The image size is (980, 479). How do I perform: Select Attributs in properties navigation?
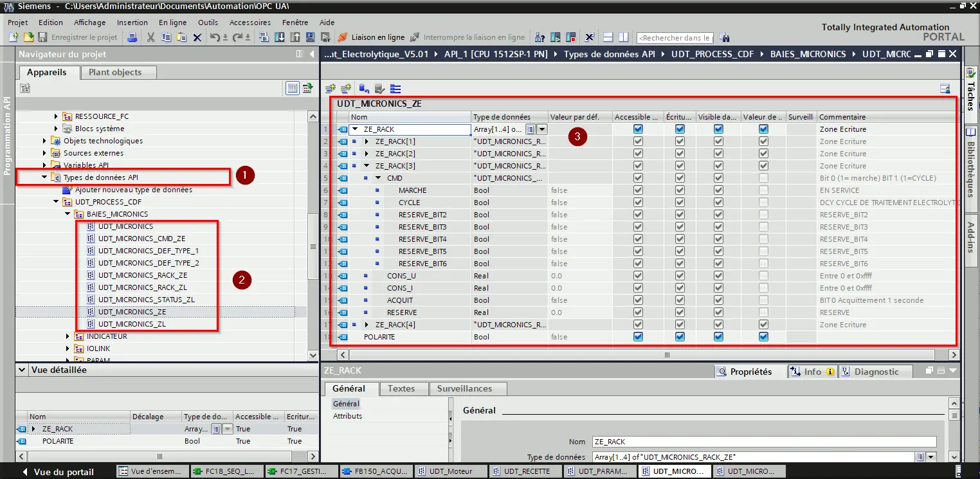[347, 416]
